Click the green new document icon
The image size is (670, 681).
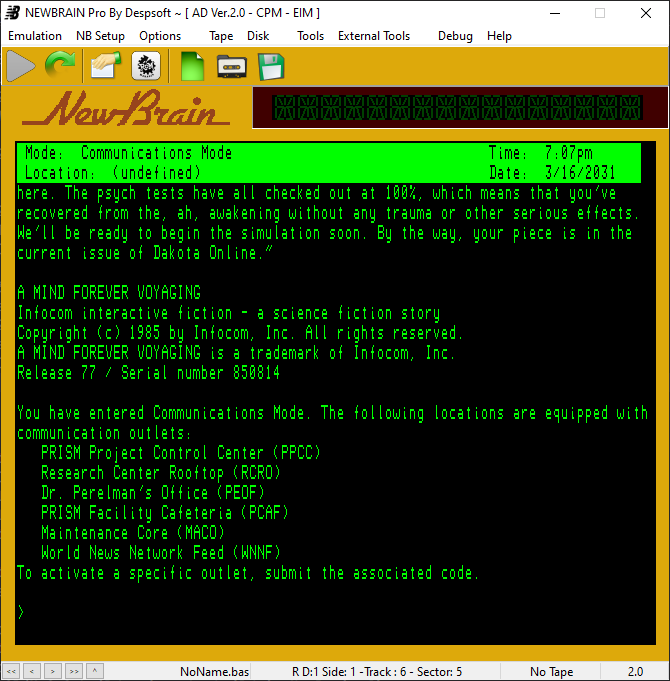click(192, 66)
